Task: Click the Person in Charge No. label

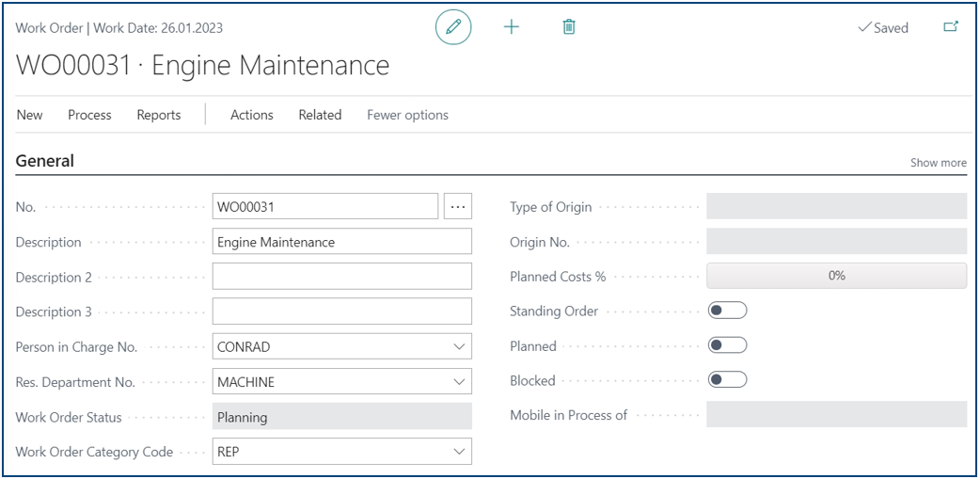Action: (x=76, y=347)
